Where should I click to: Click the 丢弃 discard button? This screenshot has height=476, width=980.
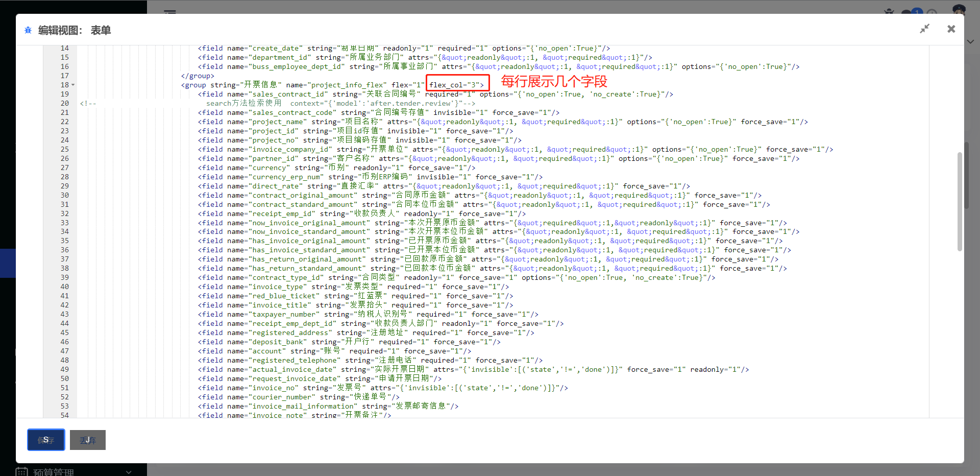[87, 440]
